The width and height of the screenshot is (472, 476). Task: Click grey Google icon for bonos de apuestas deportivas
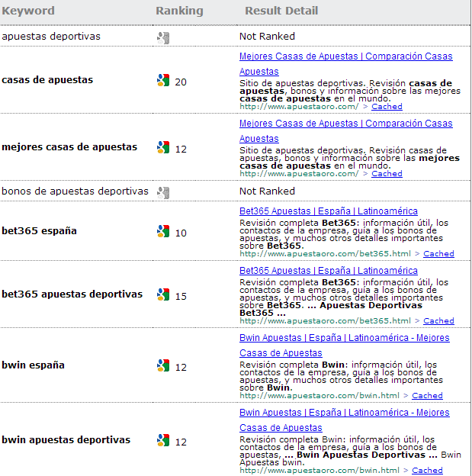coord(163,193)
